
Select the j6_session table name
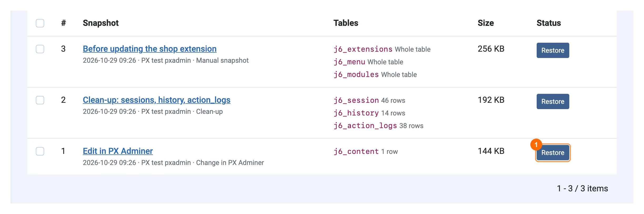coord(356,100)
